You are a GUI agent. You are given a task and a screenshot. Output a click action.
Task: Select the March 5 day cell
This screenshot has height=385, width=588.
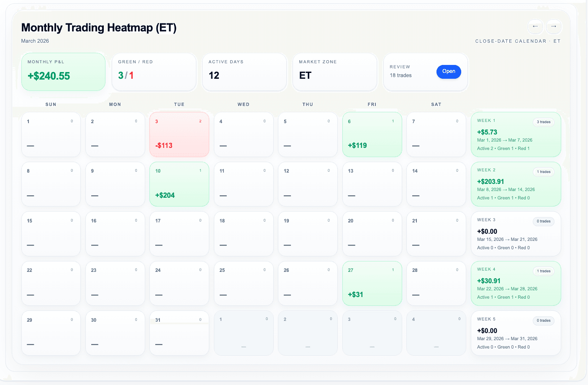point(308,134)
